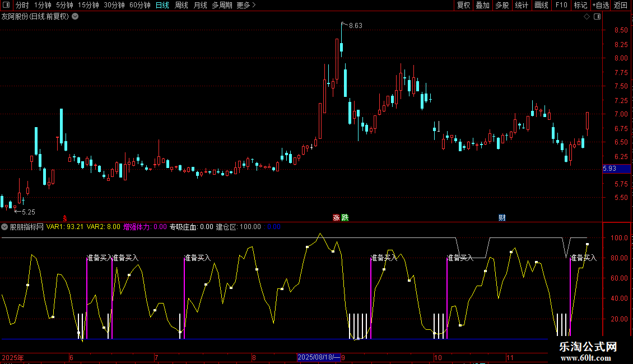Add stock via +自选 button
Image resolution: width=633 pixels, height=364 pixels.
point(601,5)
